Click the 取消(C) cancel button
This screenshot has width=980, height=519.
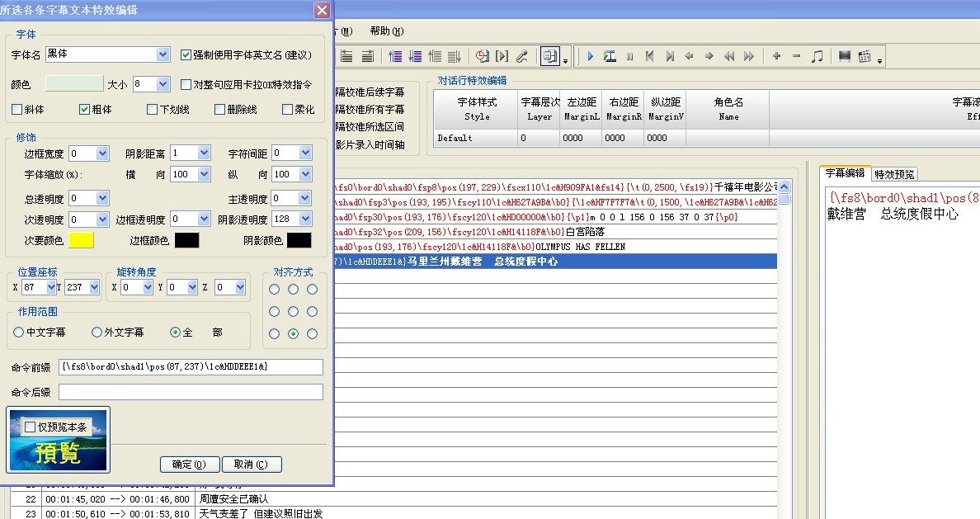(252, 465)
